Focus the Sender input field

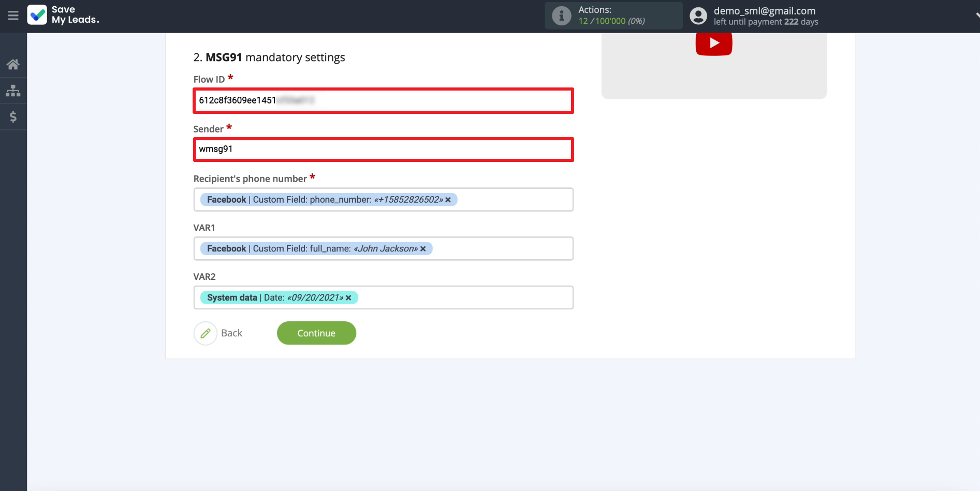click(384, 150)
